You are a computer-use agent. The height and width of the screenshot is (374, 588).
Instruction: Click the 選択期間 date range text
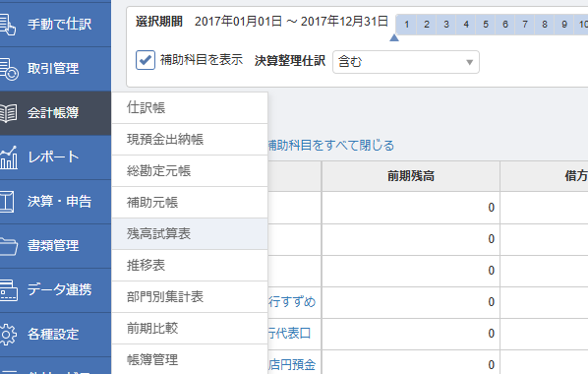[291, 22]
